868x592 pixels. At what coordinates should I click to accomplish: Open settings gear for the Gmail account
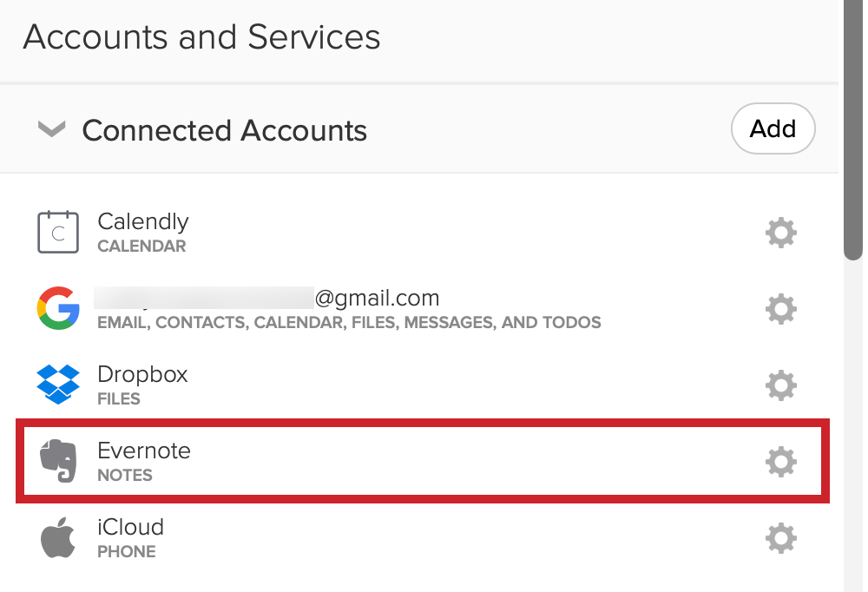(781, 309)
